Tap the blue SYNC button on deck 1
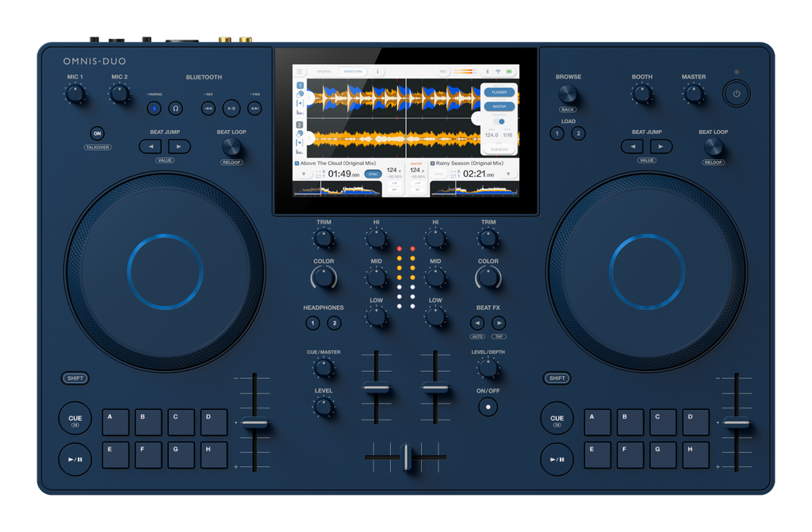 pos(373,174)
